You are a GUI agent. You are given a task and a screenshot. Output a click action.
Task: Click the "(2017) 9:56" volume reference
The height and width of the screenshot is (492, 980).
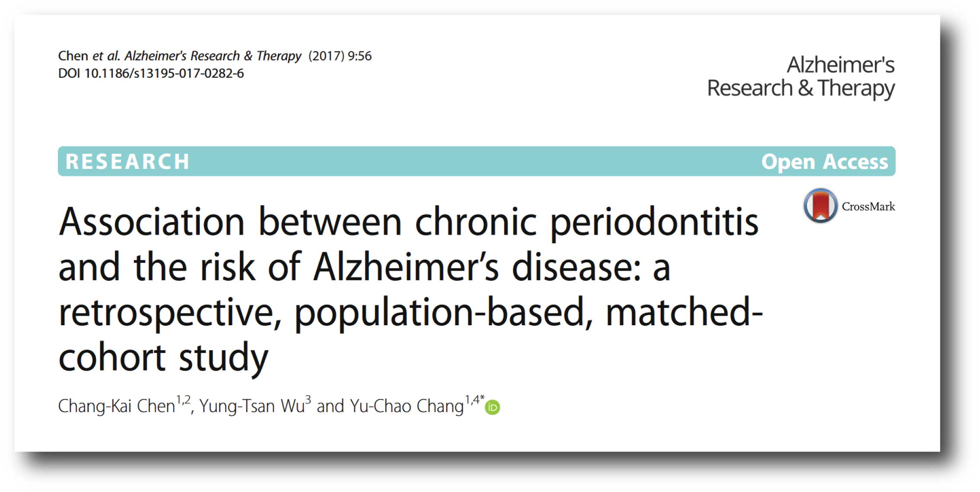coord(340,56)
